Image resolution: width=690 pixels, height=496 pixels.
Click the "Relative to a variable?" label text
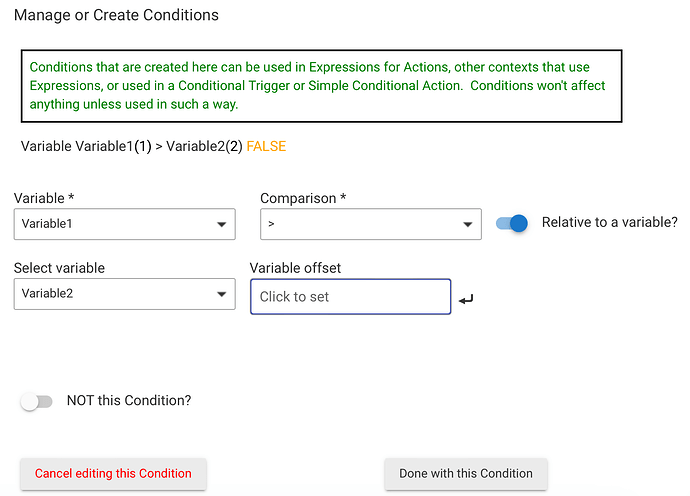609,223
